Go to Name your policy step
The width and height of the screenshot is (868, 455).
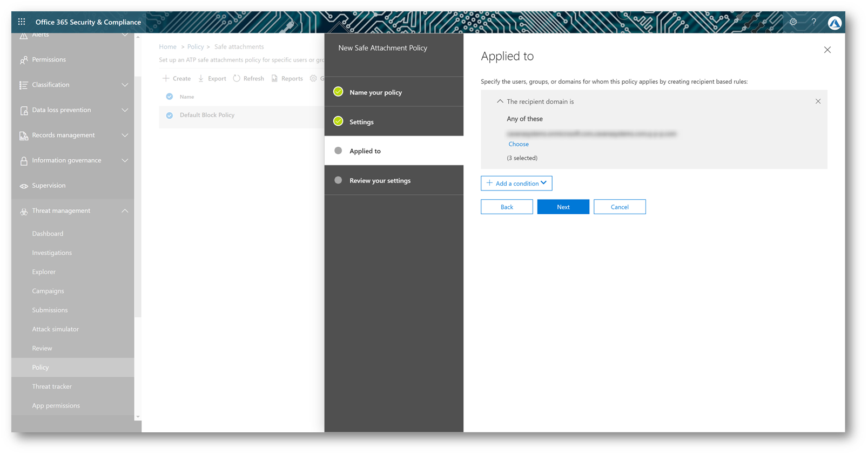(394, 92)
